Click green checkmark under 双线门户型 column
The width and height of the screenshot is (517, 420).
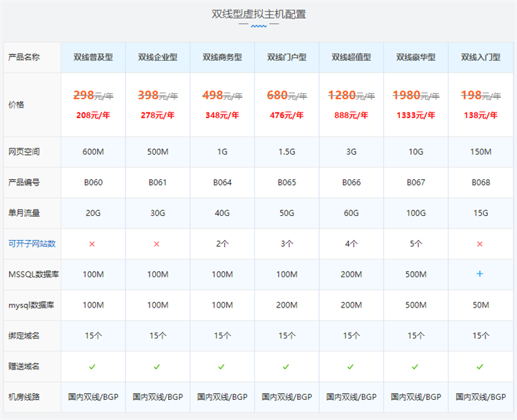[287, 366]
